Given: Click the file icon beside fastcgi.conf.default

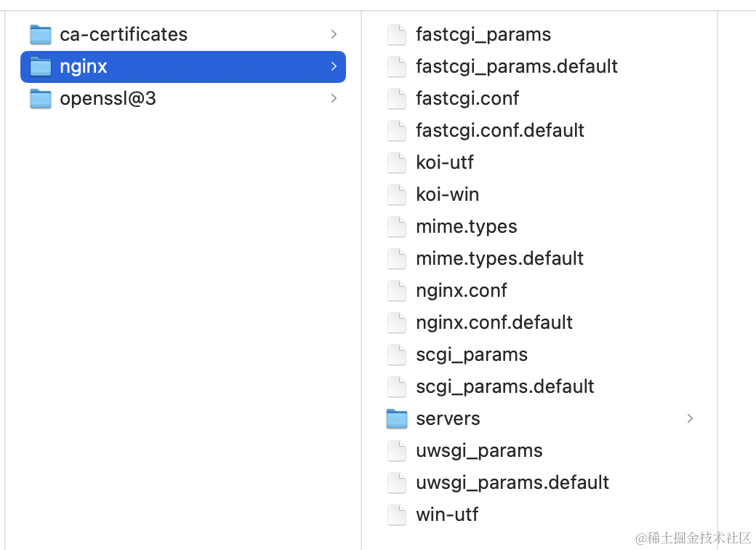Looking at the screenshot, I should 397,131.
